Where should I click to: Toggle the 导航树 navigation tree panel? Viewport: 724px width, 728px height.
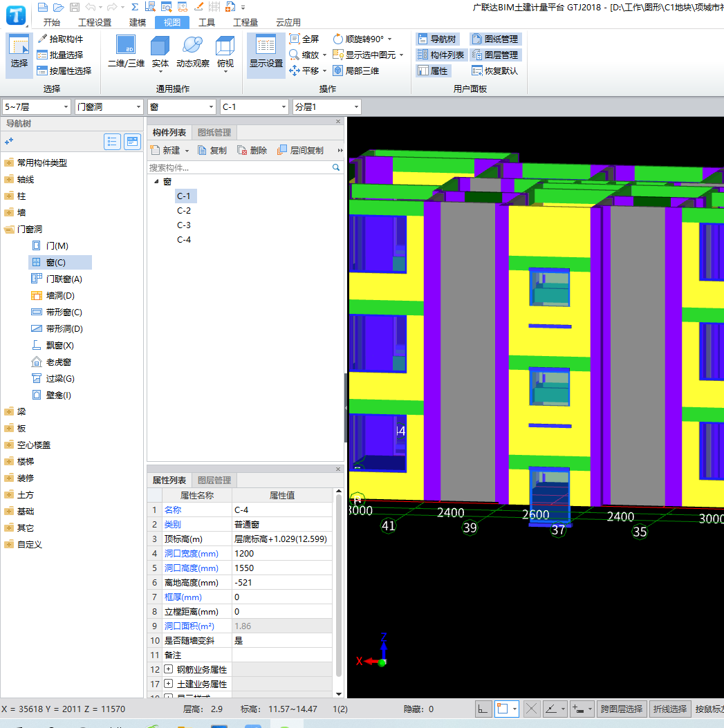pos(436,39)
